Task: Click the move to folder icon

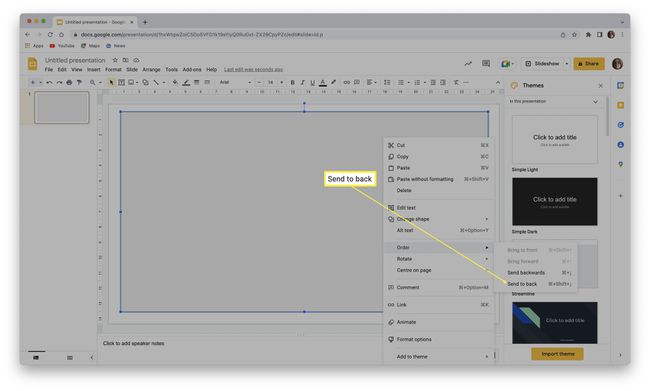Action: pos(126,60)
